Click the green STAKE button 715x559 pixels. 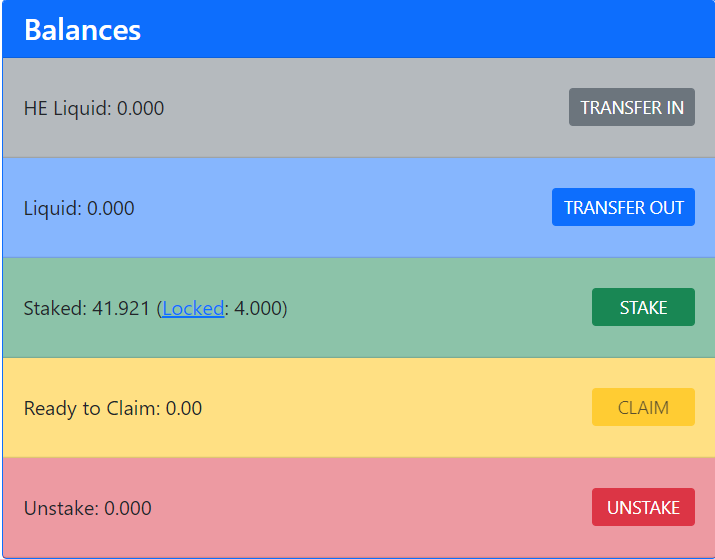pos(643,307)
